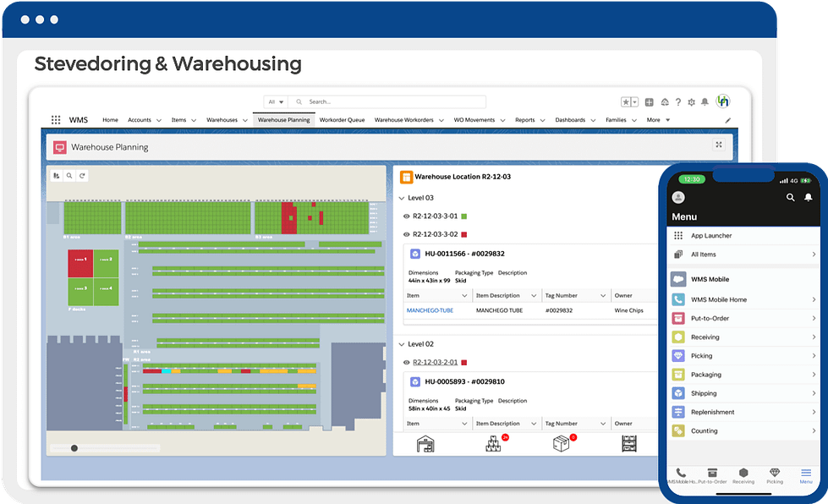
Task: Tap the Receiving icon in the mobile menu
Action: point(678,337)
